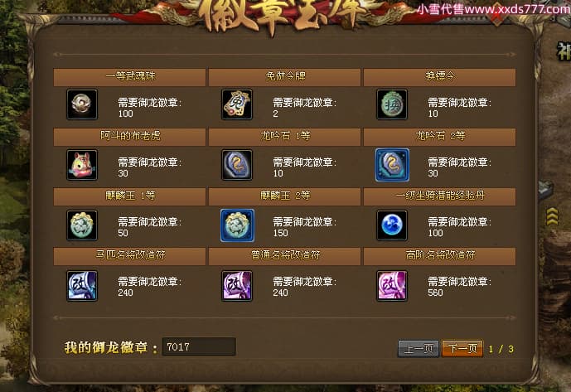This screenshot has height=392, width=571.
Task: Click the 免战令牌 token icon
Action: point(237,104)
